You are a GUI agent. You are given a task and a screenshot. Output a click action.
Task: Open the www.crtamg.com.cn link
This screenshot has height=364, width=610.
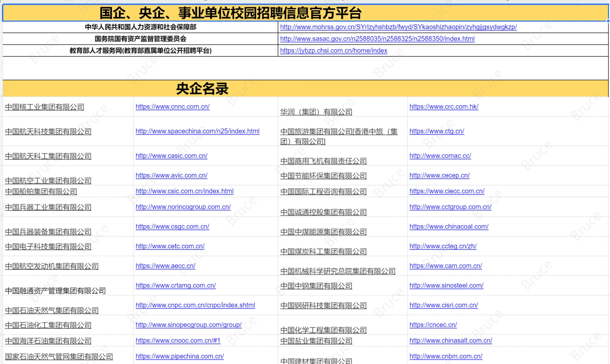tap(176, 285)
